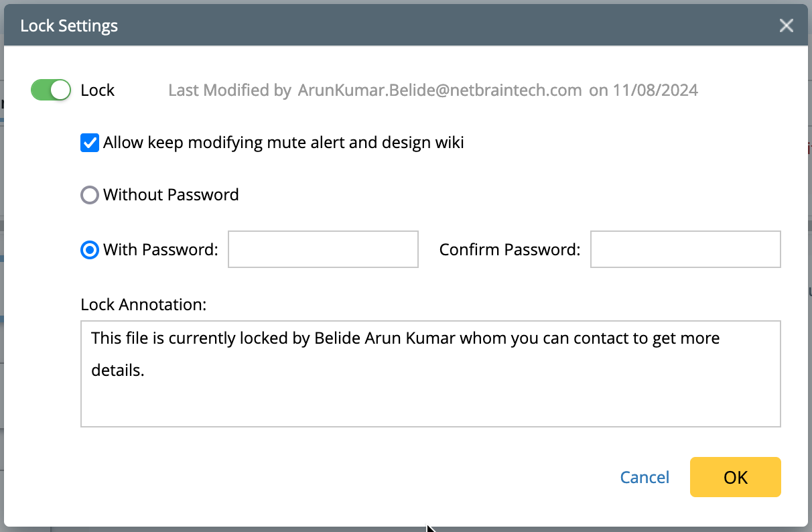Click the "Without Password" label text
This screenshot has height=532, width=812.
tap(171, 195)
